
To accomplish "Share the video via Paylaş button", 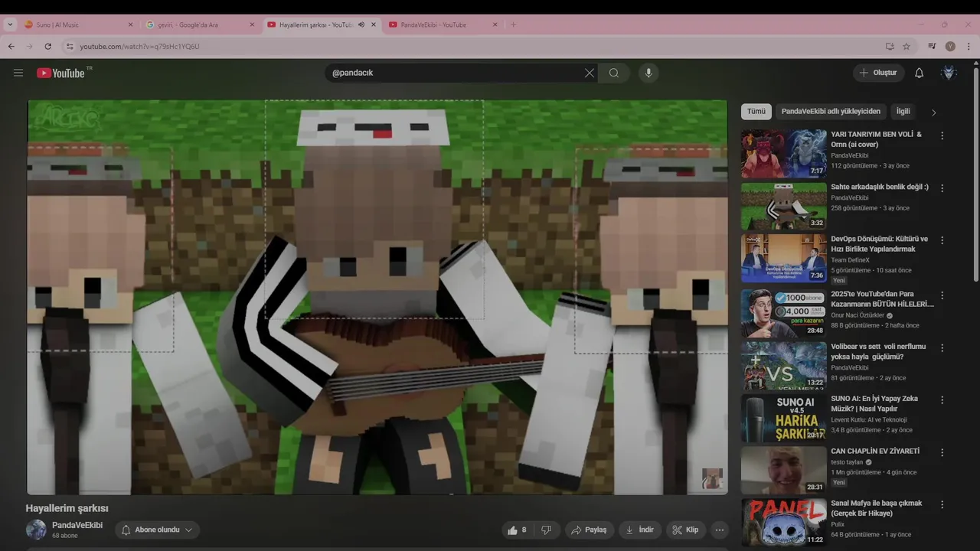I will pos(590,530).
